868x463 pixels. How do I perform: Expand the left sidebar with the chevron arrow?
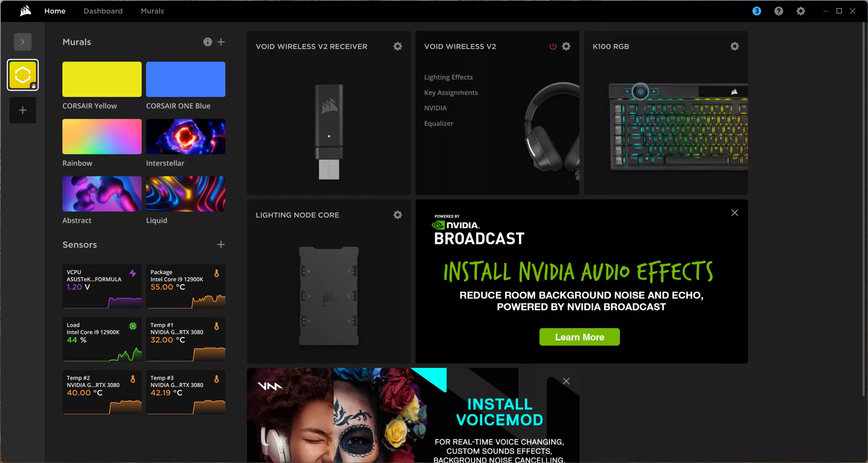[x=23, y=42]
